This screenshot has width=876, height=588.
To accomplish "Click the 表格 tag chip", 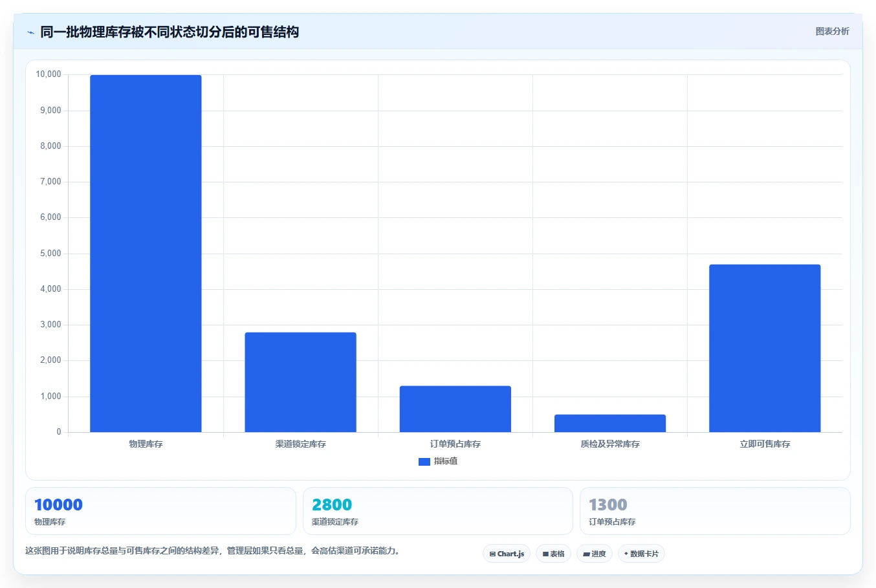I will tap(553, 554).
